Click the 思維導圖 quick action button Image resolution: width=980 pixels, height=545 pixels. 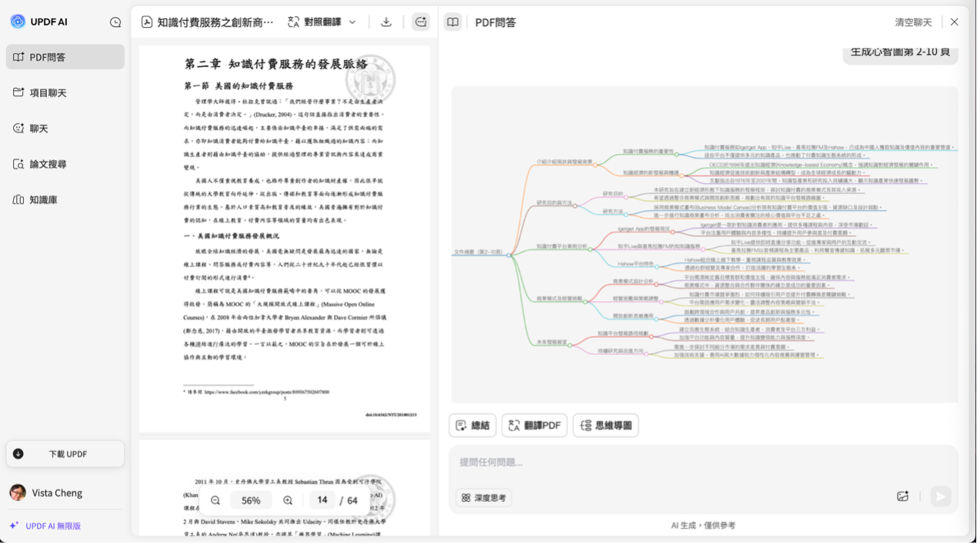pyautogui.click(x=605, y=426)
